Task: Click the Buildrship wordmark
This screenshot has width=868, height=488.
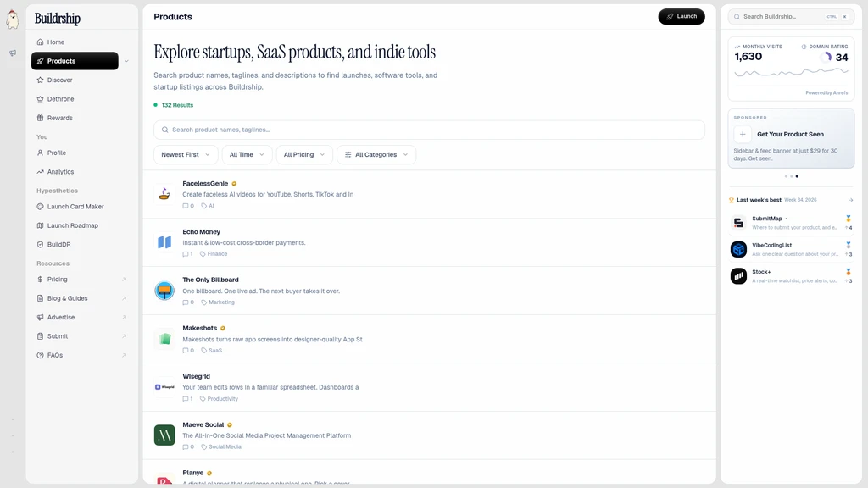Action: (58, 19)
